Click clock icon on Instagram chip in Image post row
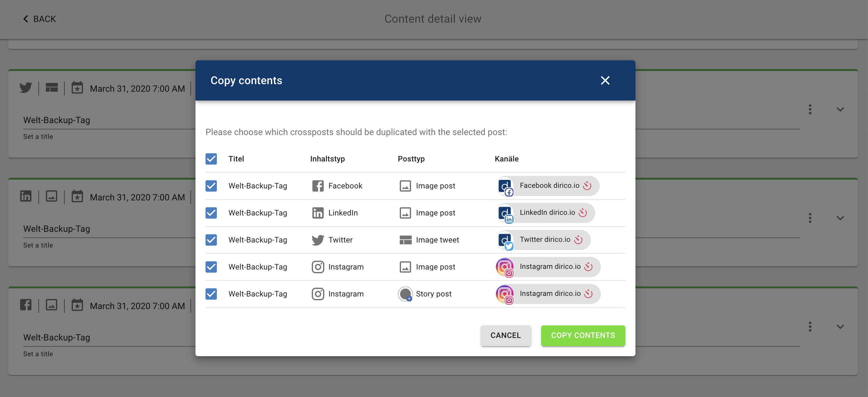The height and width of the screenshot is (397, 868). [589, 266]
